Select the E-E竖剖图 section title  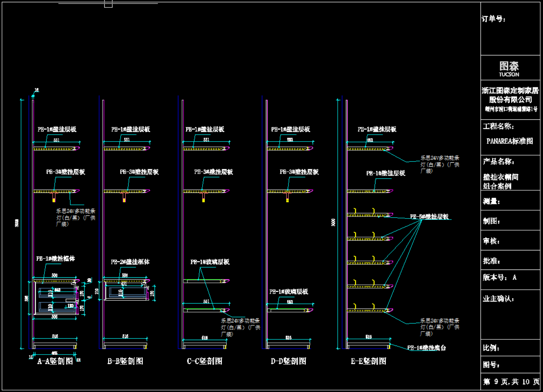pos(369,361)
